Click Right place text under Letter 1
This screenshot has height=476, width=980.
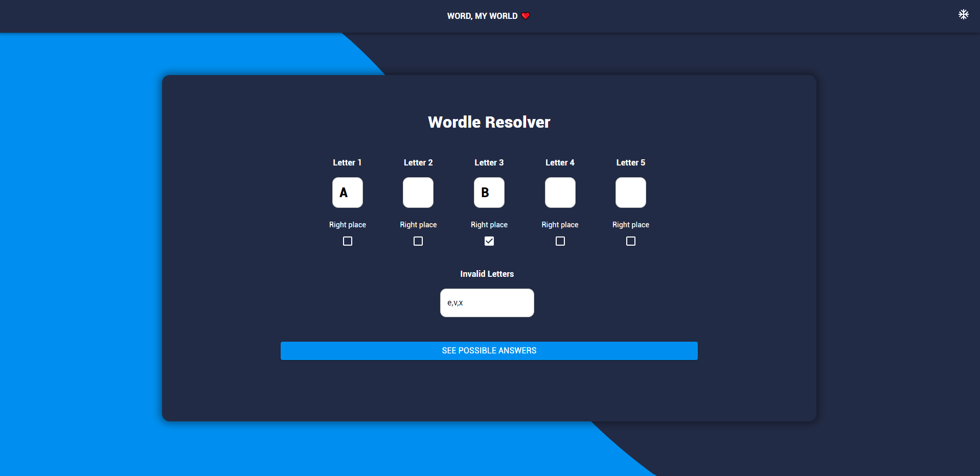[x=348, y=225]
